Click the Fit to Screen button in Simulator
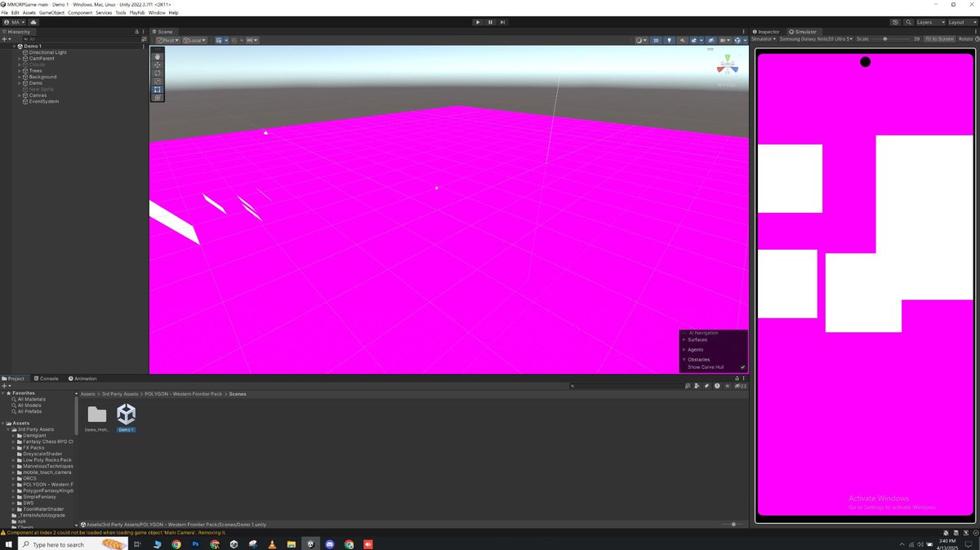 coord(939,38)
